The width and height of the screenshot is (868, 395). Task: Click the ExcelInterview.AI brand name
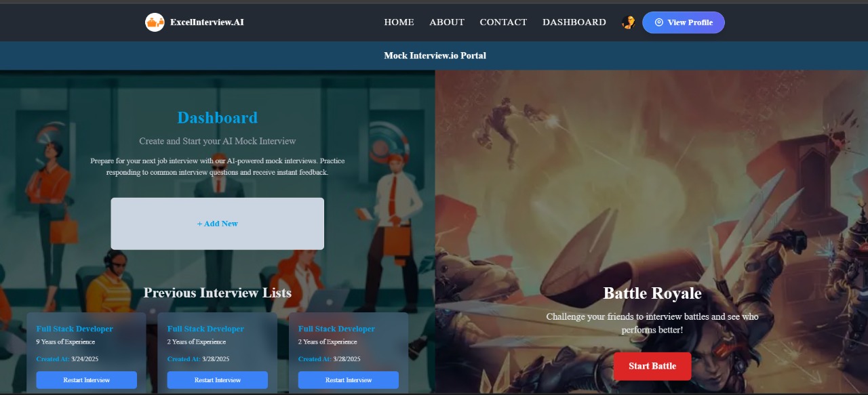(x=207, y=22)
